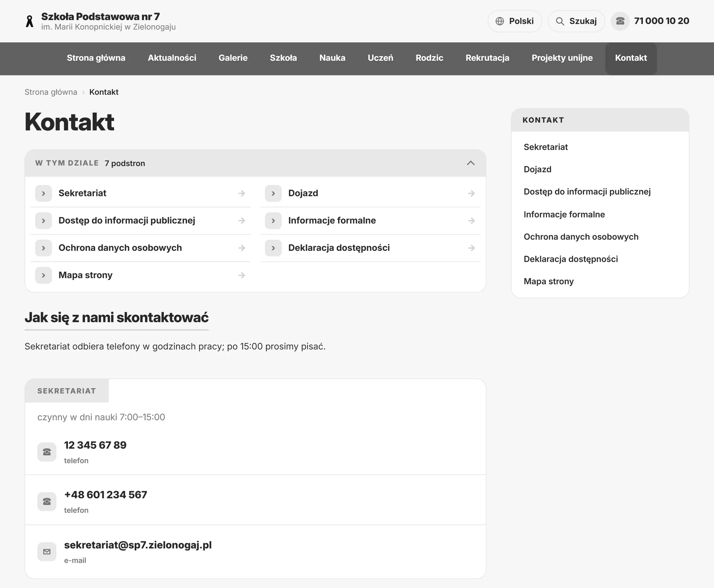Click the Kontakt item in the top navigation
Viewport: 714px width, 588px height.
tap(631, 58)
